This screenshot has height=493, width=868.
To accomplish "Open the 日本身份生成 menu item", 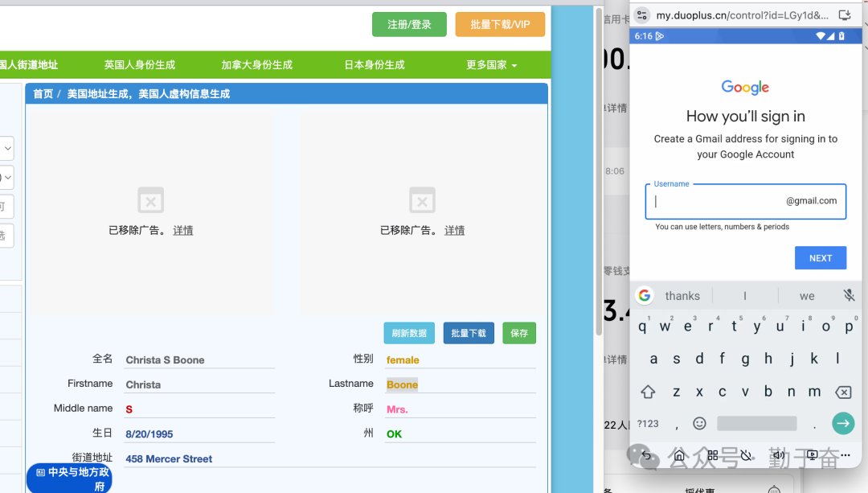I will pos(375,65).
